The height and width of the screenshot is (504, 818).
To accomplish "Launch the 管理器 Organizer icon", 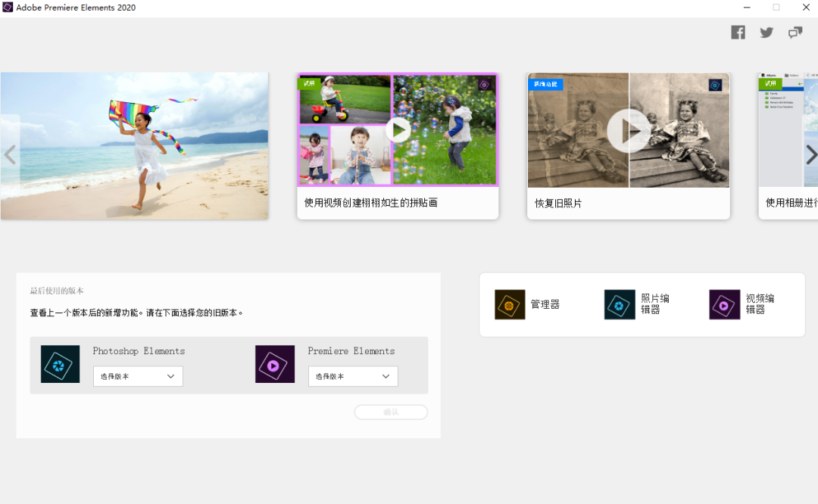I will click(x=510, y=304).
